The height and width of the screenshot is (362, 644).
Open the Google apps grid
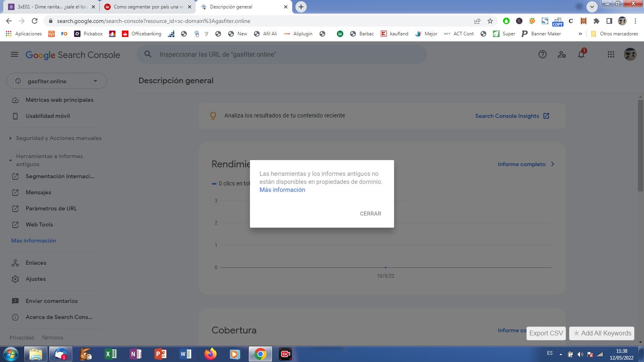click(x=611, y=54)
